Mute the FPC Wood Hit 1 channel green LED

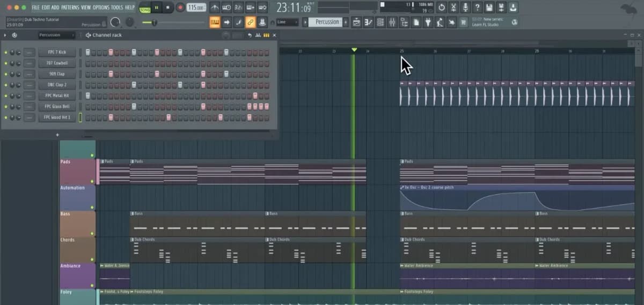(6, 117)
